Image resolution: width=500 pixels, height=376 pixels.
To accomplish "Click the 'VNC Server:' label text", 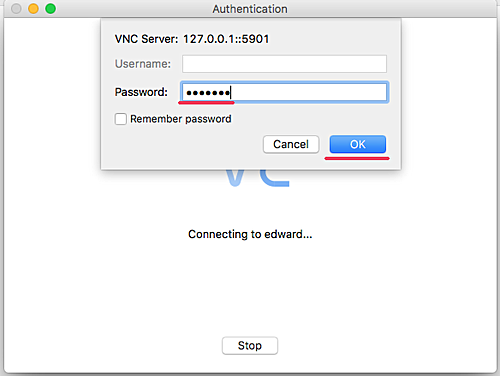I will 146,39.
